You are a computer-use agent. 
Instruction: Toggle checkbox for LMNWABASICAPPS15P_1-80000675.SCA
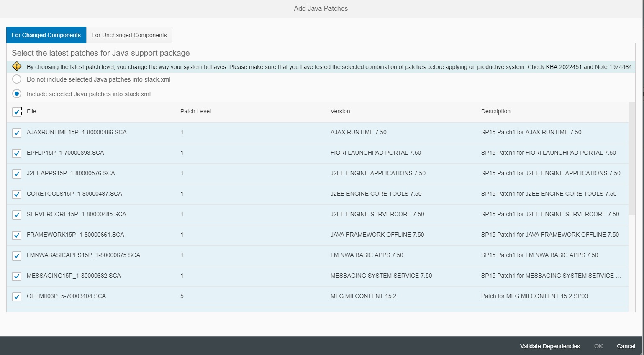point(17,256)
